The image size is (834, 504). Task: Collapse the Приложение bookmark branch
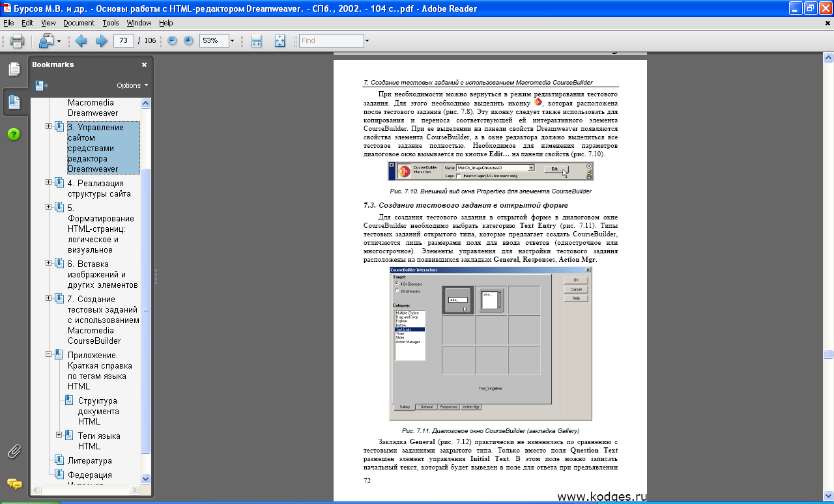[49, 354]
